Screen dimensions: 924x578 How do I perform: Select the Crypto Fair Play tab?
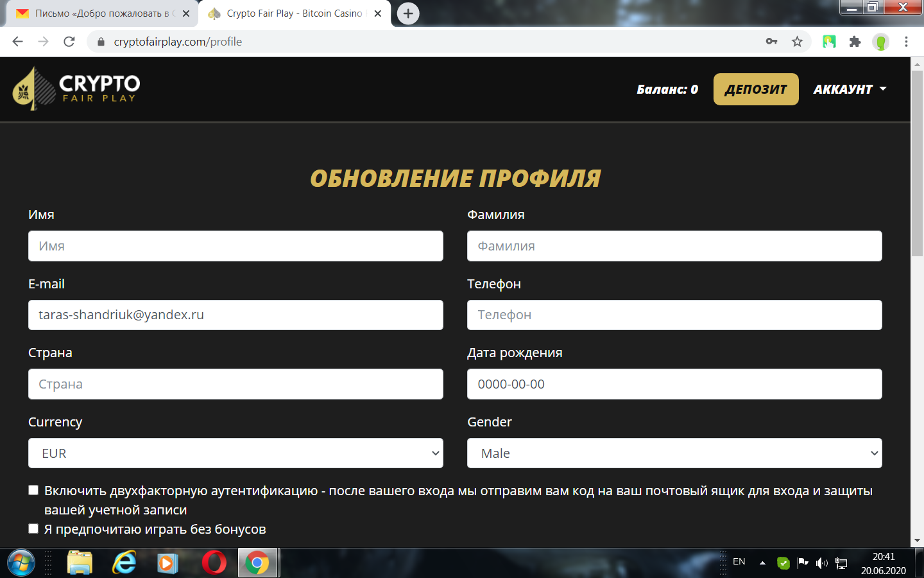click(x=294, y=13)
